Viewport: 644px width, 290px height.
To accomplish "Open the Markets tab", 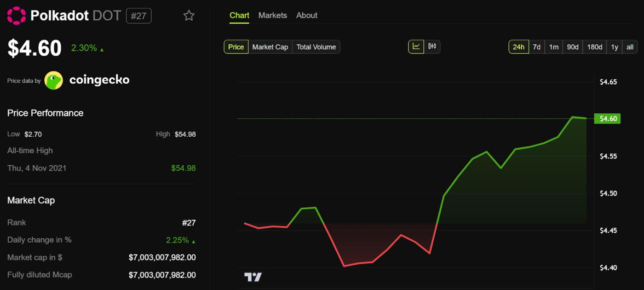I will pyautogui.click(x=272, y=15).
